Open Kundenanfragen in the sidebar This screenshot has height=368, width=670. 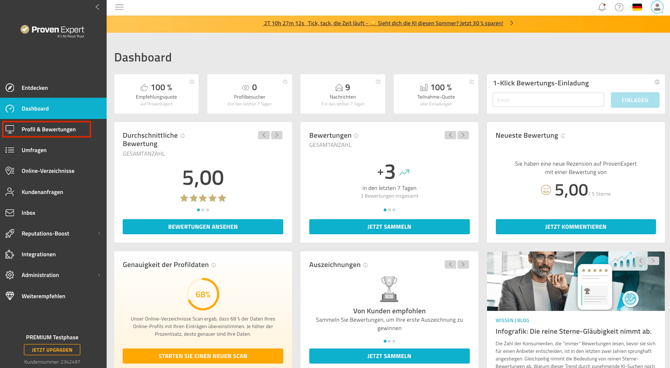53,192
